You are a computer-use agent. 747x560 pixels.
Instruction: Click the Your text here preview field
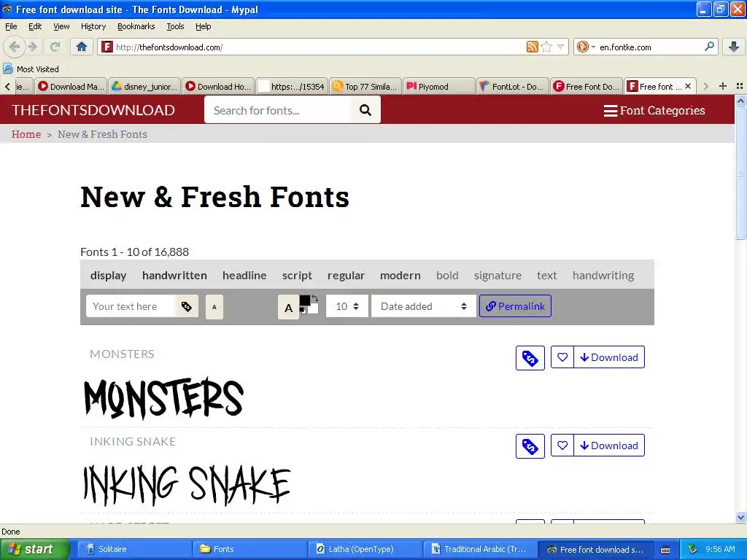pyautogui.click(x=131, y=306)
